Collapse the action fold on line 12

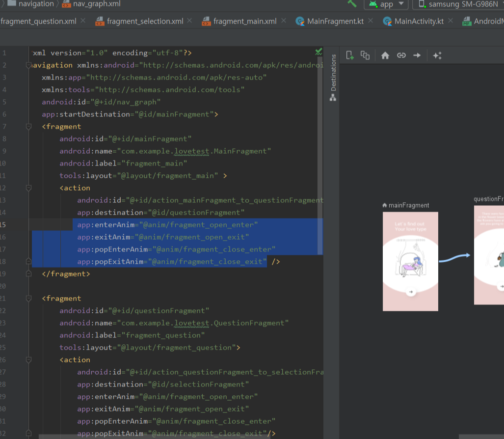(x=28, y=188)
